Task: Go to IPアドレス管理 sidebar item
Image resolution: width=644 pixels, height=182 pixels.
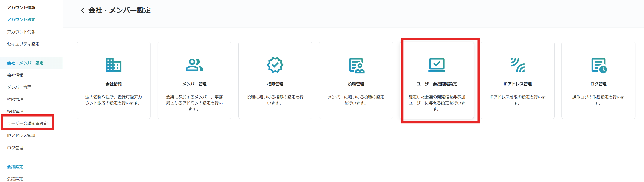Action: pos(21,136)
